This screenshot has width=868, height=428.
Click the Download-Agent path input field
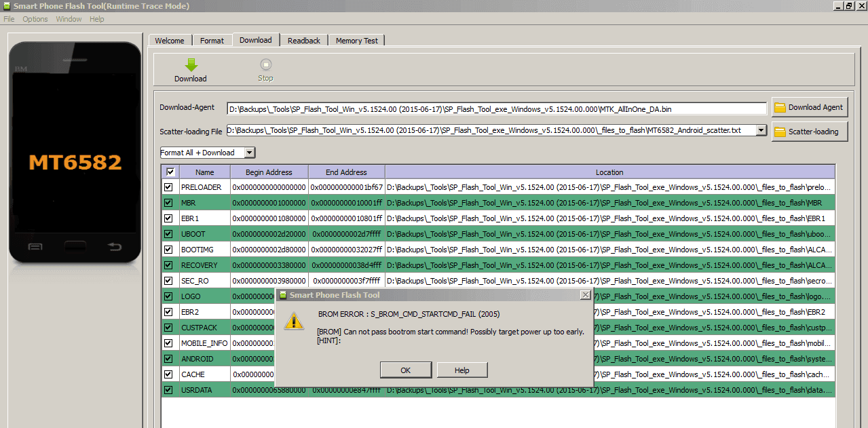tap(497, 109)
